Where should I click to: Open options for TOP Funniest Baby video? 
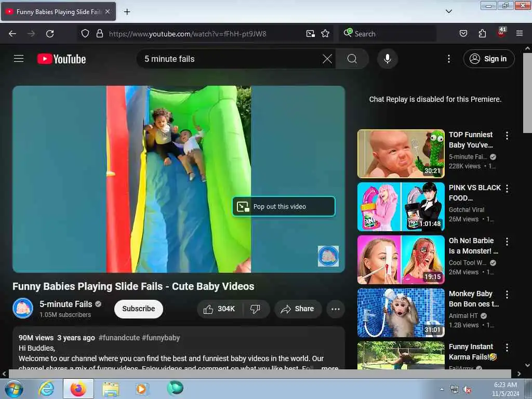tap(507, 136)
